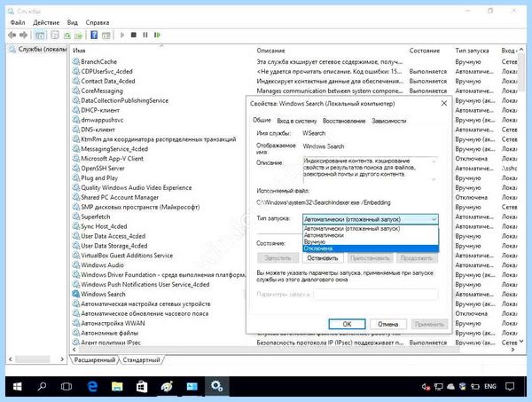The height and width of the screenshot is (402, 532).
Task: Click the action pane toggle icon
Action: point(106,35)
